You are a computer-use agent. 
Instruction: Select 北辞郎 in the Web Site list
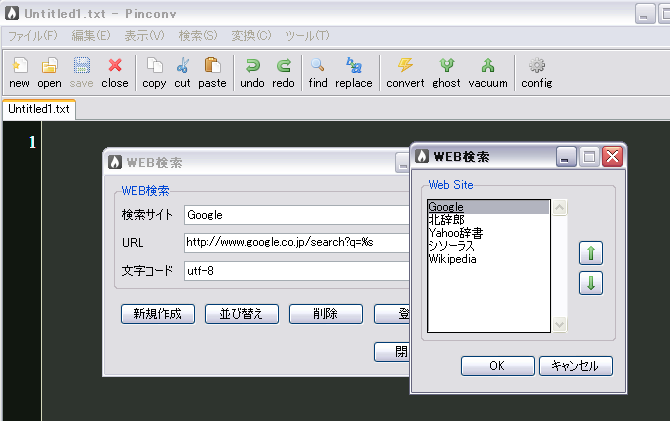pyautogui.click(x=488, y=220)
